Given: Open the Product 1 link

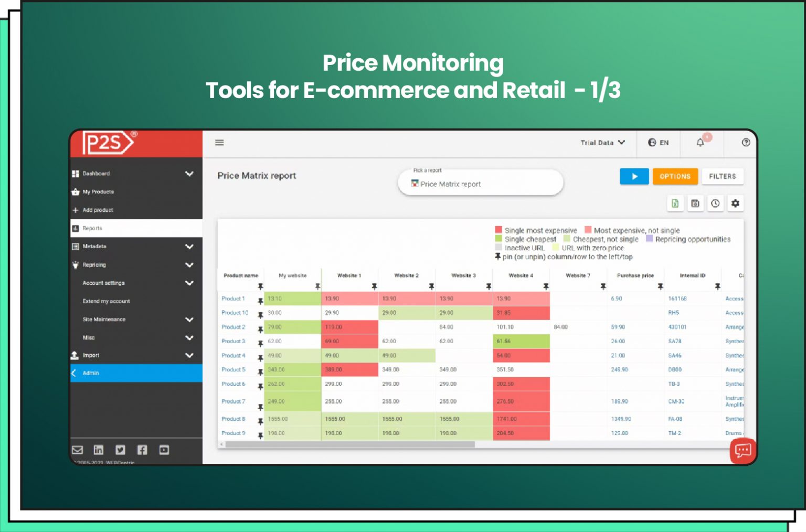Looking at the screenshot, I should click(233, 299).
